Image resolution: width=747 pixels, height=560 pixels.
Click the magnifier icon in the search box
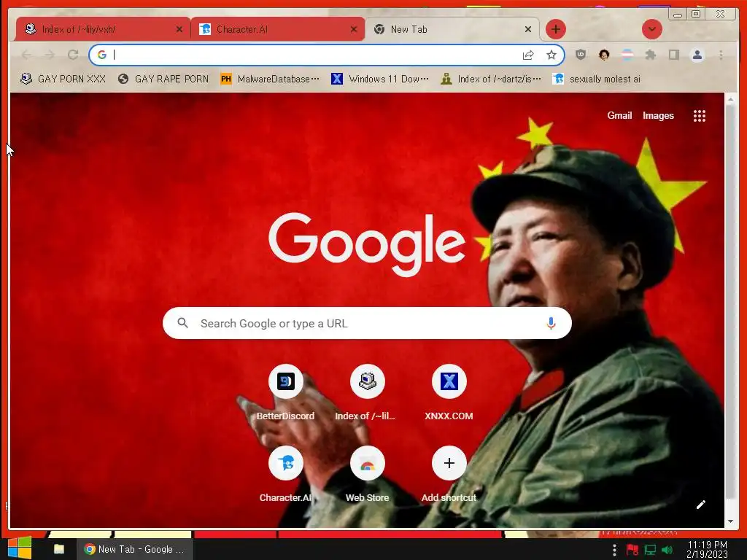click(182, 323)
